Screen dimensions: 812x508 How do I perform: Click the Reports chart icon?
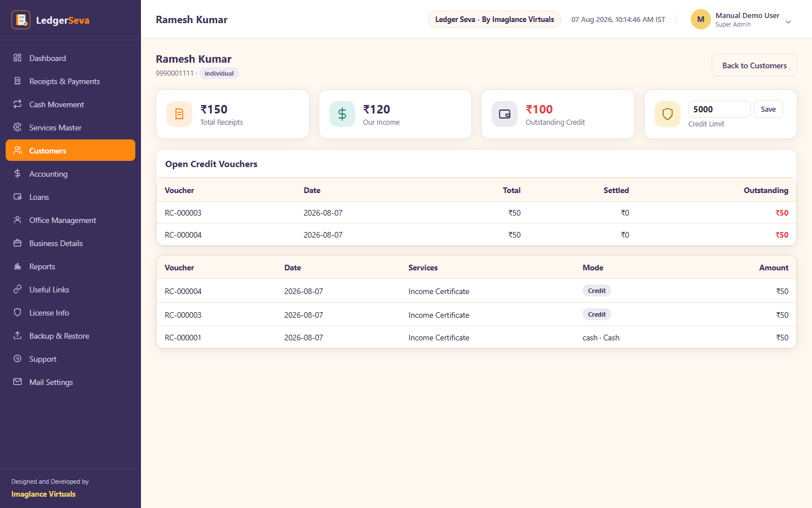[x=17, y=266]
